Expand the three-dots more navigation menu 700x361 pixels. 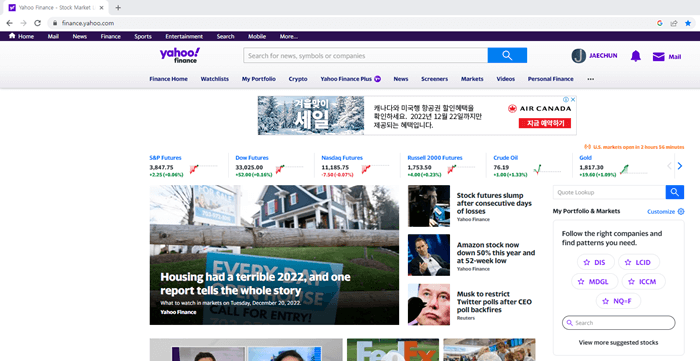(591, 79)
